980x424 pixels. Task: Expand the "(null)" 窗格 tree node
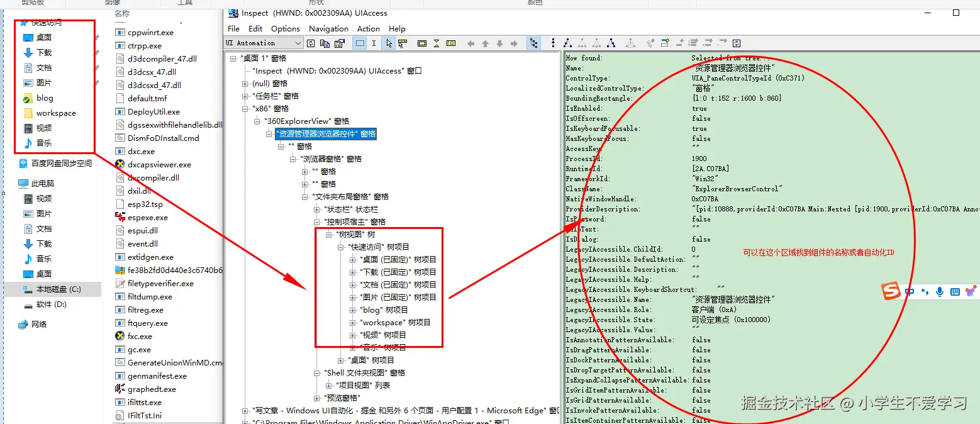(x=245, y=84)
